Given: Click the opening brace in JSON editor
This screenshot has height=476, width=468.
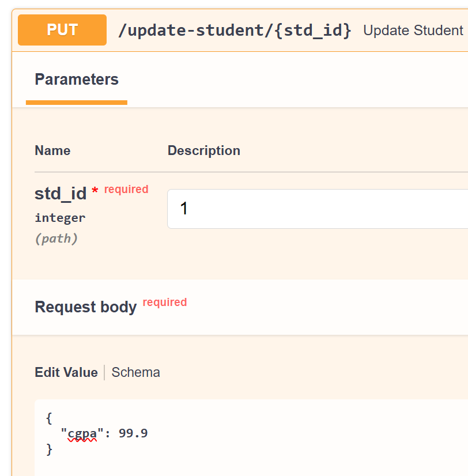Looking at the screenshot, I should (49, 417).
